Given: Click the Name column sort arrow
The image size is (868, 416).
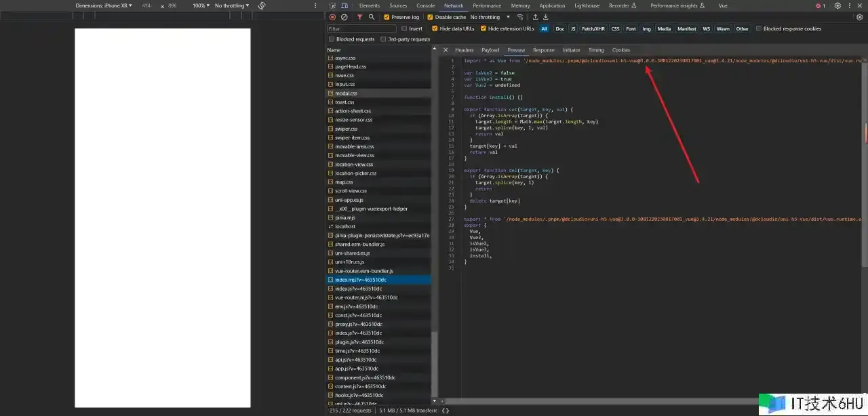Looking at the screenshot, I should coord(433,50).
